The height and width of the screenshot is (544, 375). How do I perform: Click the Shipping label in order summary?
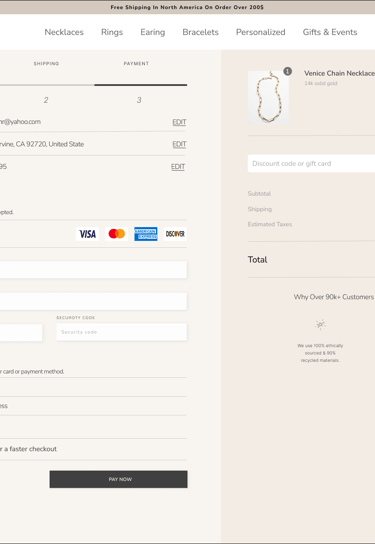pos(260,209)
